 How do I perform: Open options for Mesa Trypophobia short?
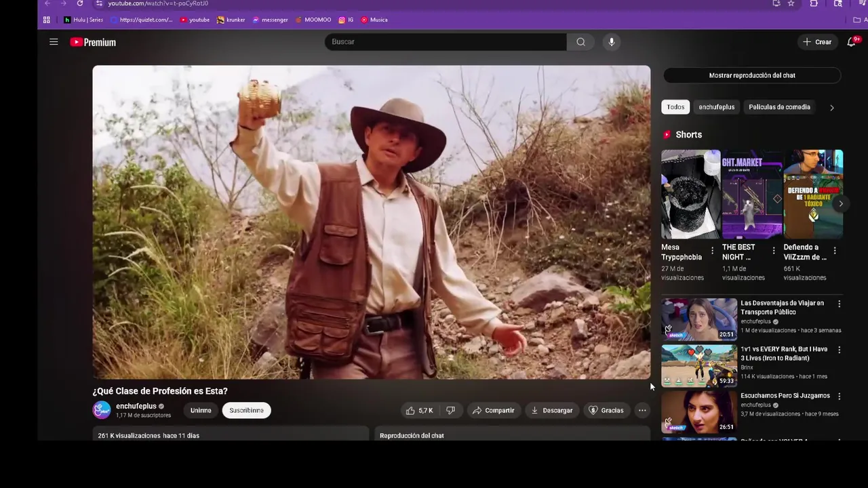tap(712, 251)
